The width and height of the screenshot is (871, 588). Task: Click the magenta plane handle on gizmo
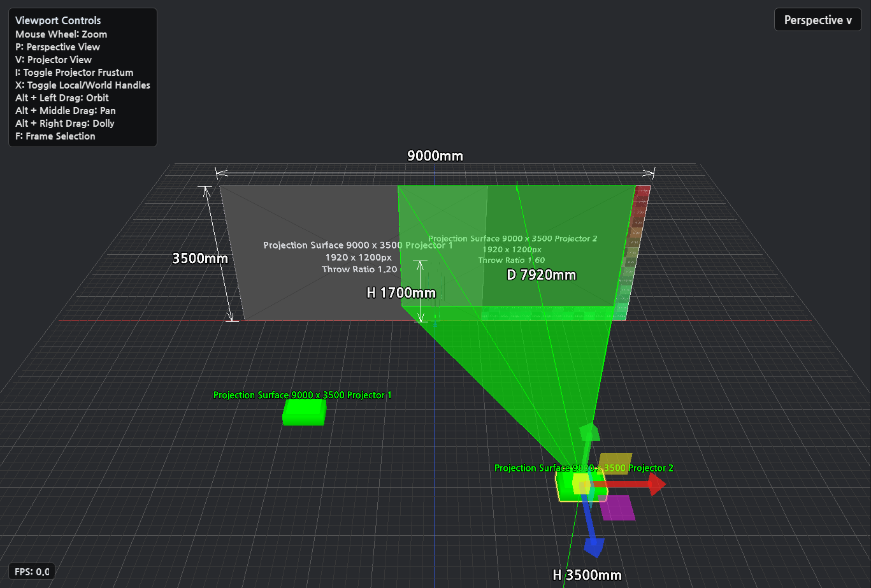pos(617,508)
